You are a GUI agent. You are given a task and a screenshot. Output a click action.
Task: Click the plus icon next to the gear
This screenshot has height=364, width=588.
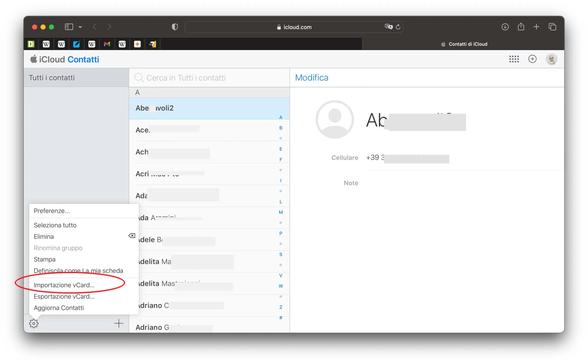click(x=119, y=324)
